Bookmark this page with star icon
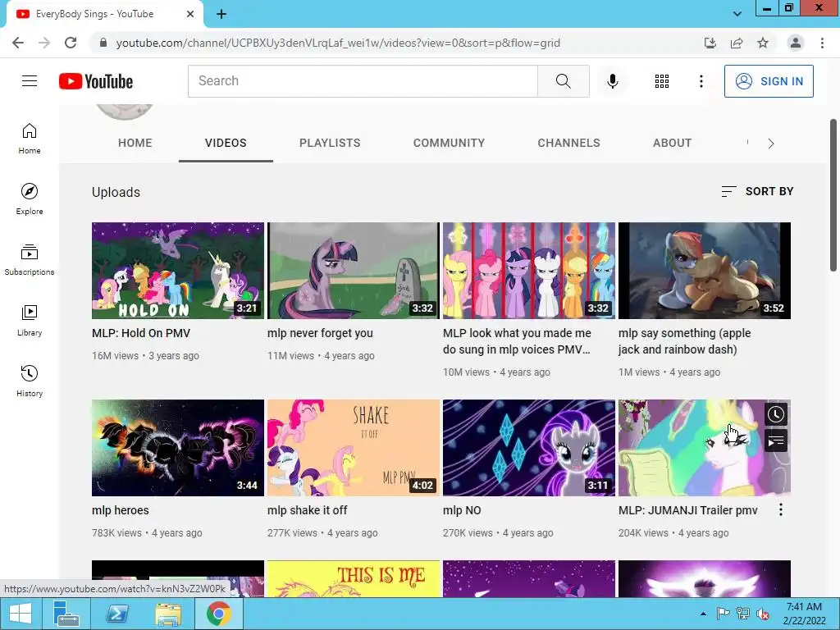 (x=763, y=43)
